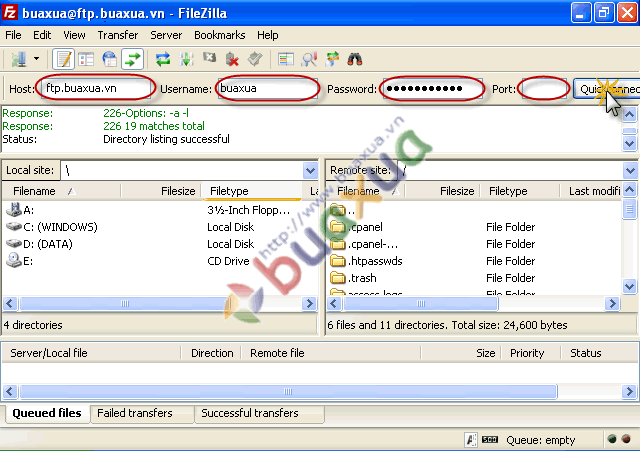Click the Quickconnect button

(607, 89)
